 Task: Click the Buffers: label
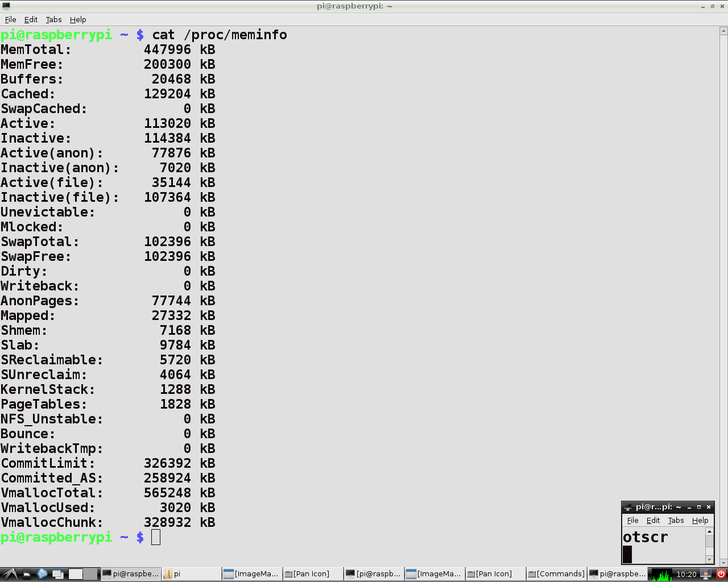pyautogui.click(x=32, y=79)
